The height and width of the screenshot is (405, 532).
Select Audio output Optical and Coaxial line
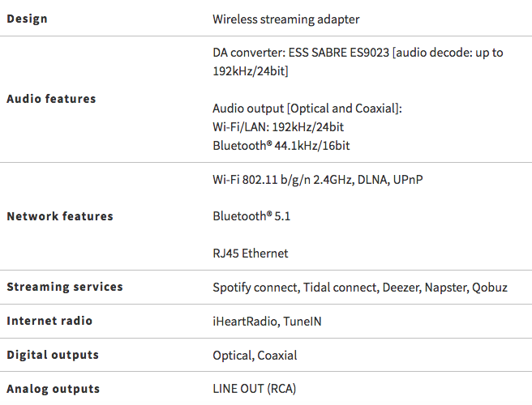click(307, 109)
